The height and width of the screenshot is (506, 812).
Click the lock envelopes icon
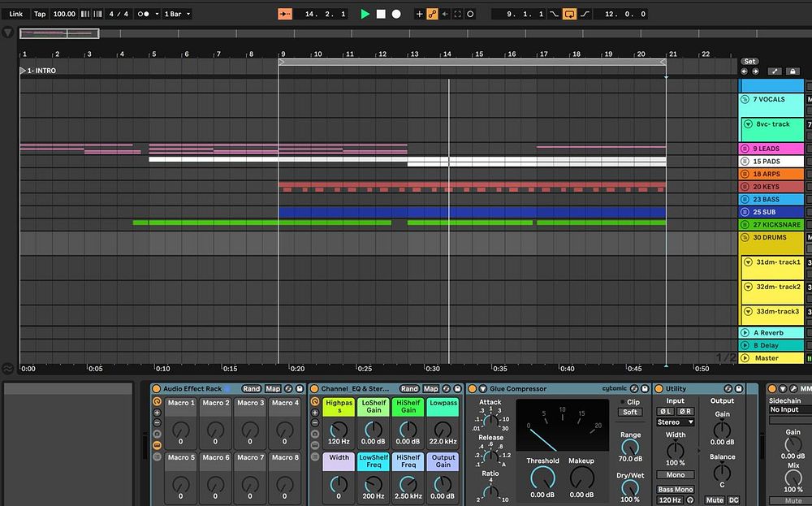coord(793,71)
